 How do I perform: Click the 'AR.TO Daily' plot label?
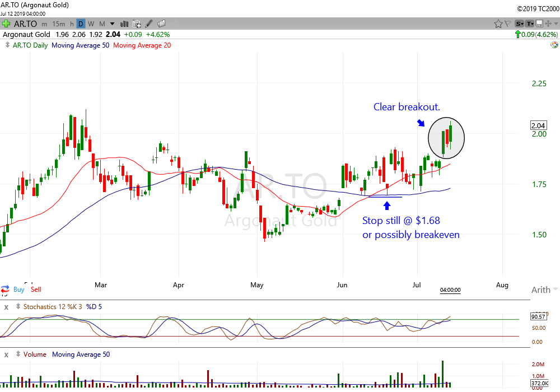point(30,45)
